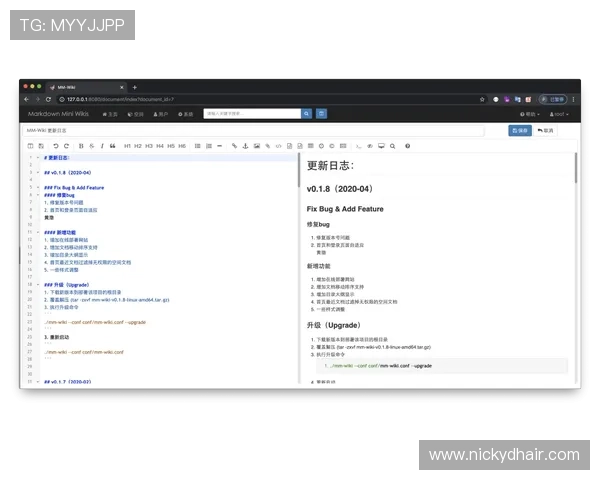The width and height of the screenshot is (600, 480).
Task: Click the browser back arrow
Action: pos(26,99)
